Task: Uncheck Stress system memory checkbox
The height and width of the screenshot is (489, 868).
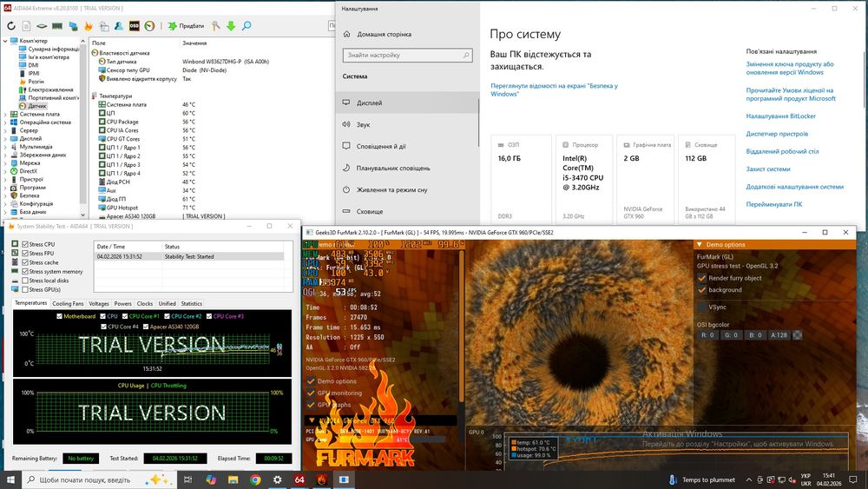Action: tap(25, 271)
